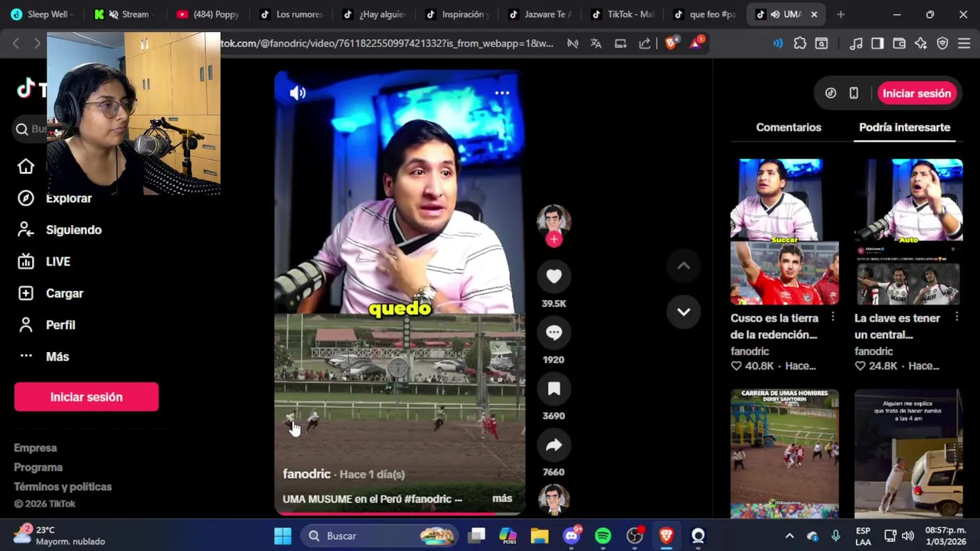Open Brave Shields lion icon

[671, 44]
